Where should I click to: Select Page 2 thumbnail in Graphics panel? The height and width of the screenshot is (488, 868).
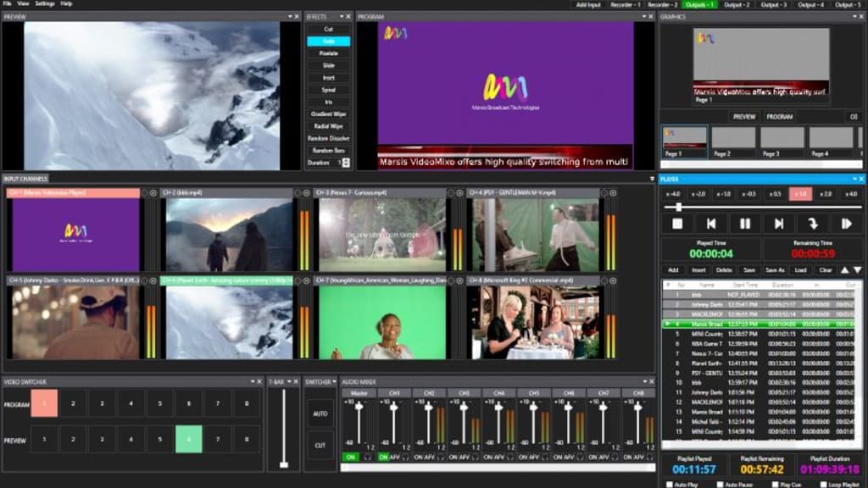point(734,140)
